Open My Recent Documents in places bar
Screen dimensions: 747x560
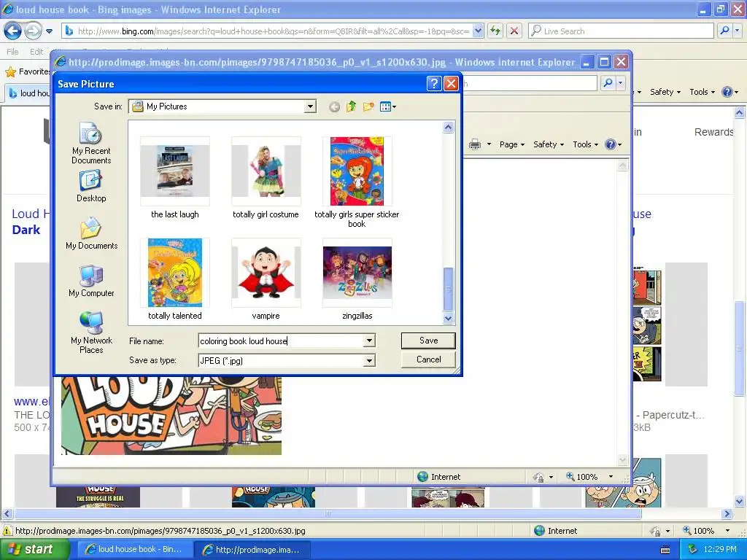(x=91, y=143)
